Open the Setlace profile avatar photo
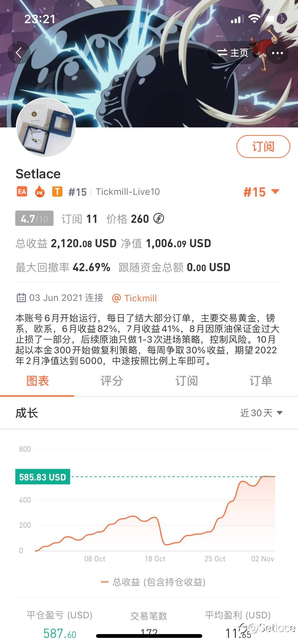The image size is (298, 644). click(x=46, y=127)
